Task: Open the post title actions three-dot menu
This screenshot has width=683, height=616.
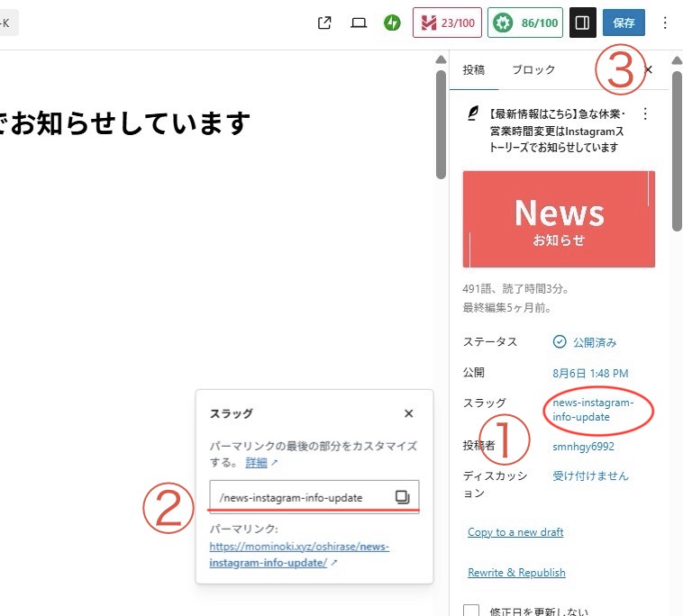Action: [x=644, y=114]
